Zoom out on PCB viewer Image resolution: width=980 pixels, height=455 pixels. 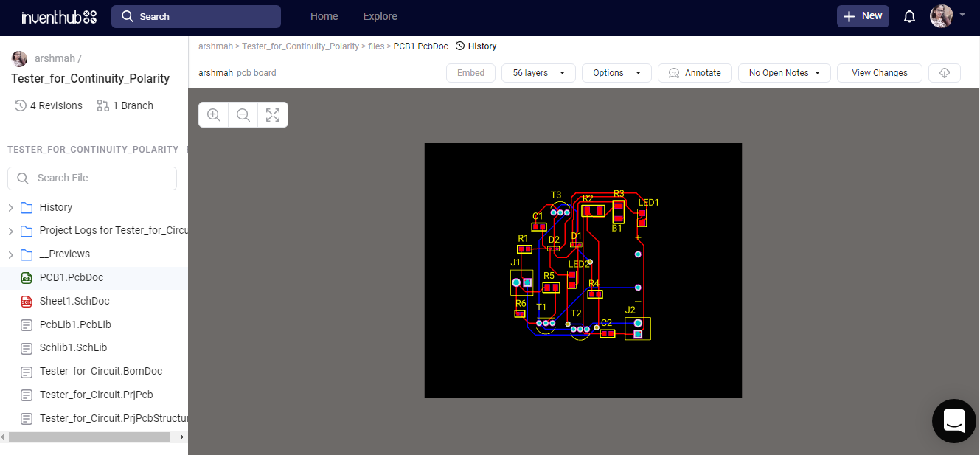[243, 115]
